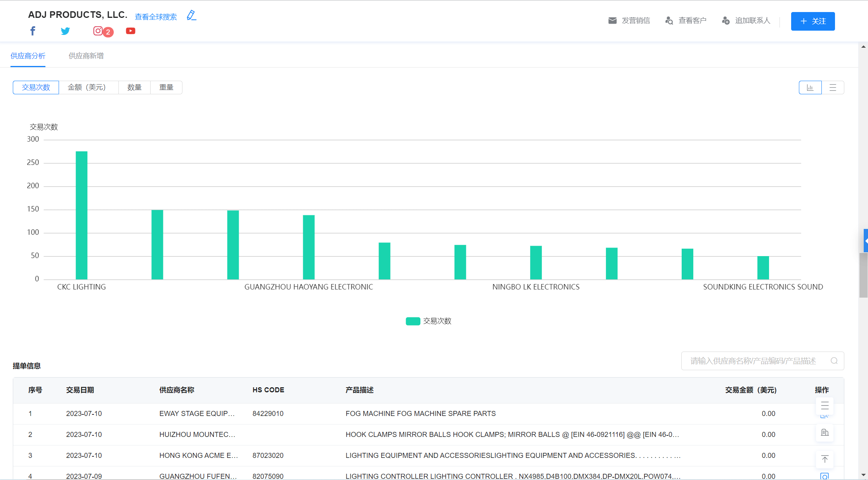Click supplier cell HONG KONG ACME E…
This screenshot has width=868, height=480.
pos(198,456)
